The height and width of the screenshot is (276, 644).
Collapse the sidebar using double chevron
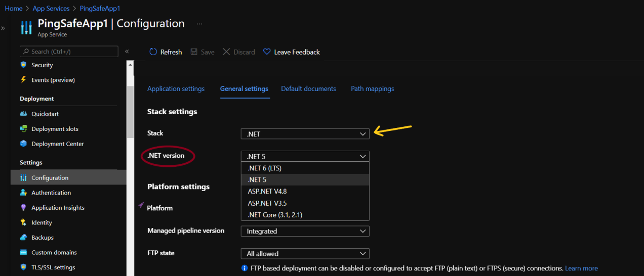click(127, 52)
